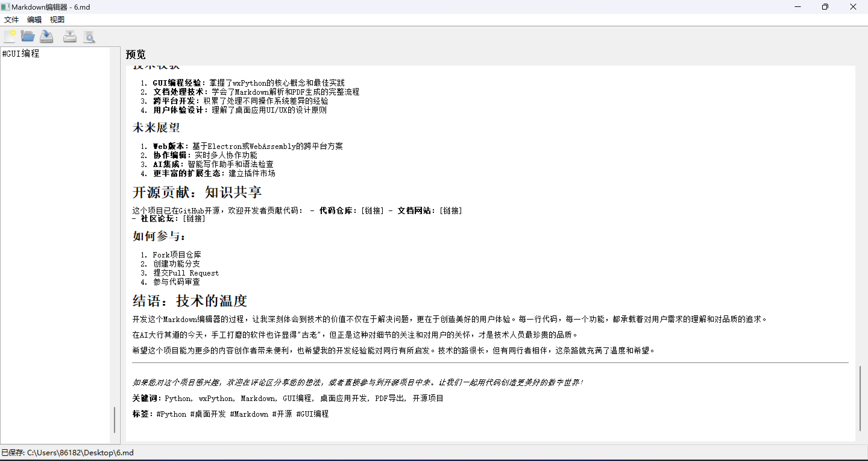The width and height of the screenshot is (868, 461).
Task: Select the export/preview magnifier toolbar icon
Action: pos(89,36)
